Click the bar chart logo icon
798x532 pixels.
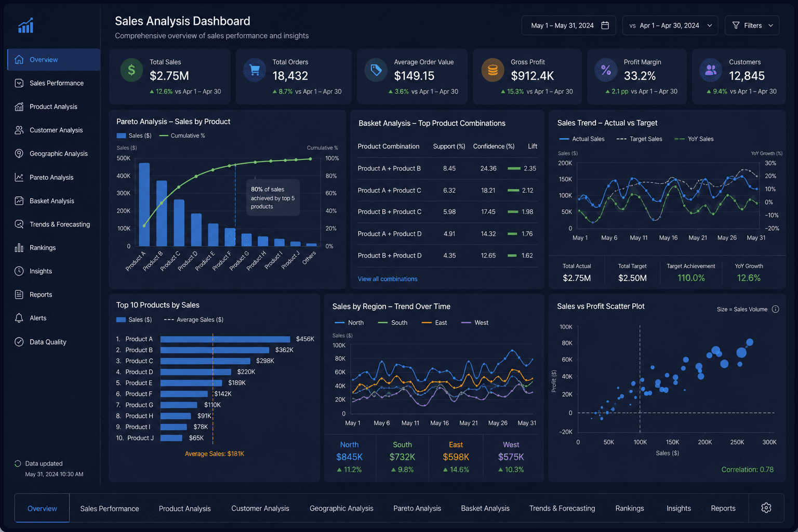25,25
